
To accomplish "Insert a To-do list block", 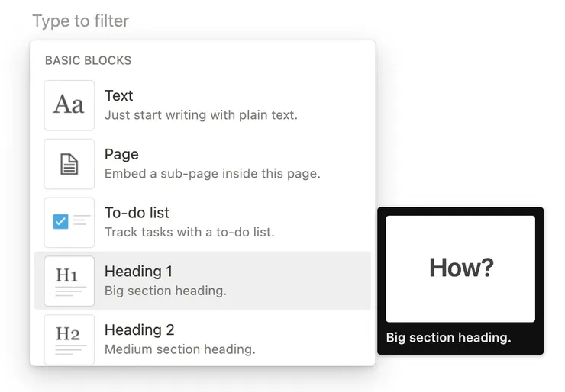I will tap(137, 213).
